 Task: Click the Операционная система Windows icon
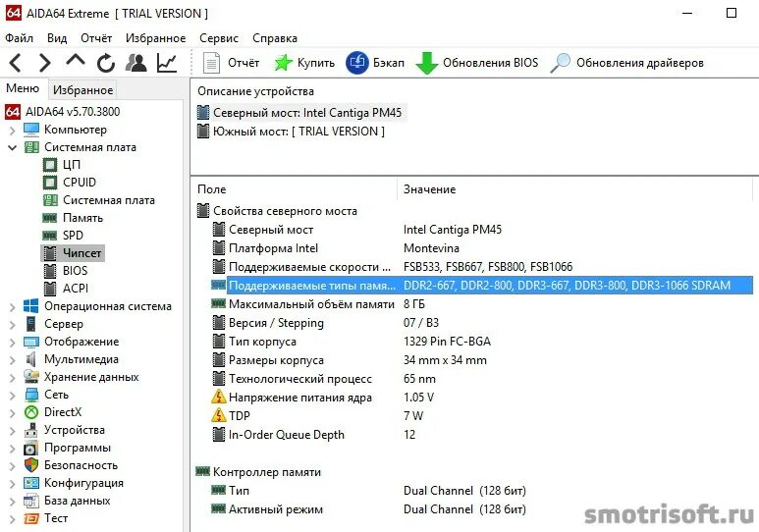point(31,306)
